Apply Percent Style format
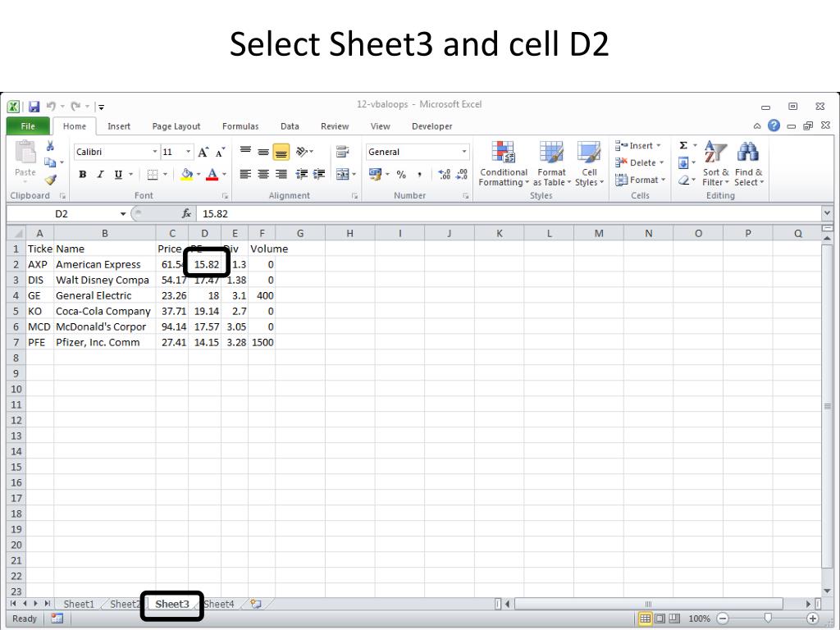The image size is (840, 630). (401, 174)
